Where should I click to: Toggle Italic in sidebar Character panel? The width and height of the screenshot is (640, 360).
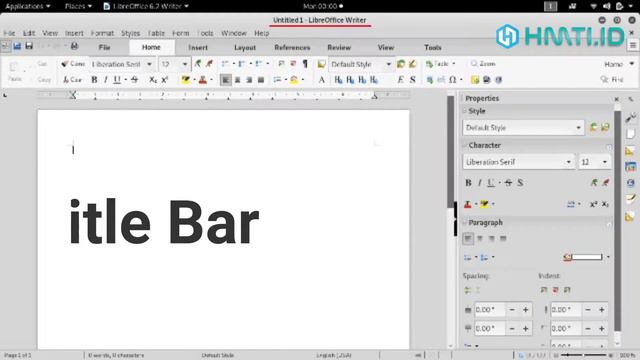(480, 183)
